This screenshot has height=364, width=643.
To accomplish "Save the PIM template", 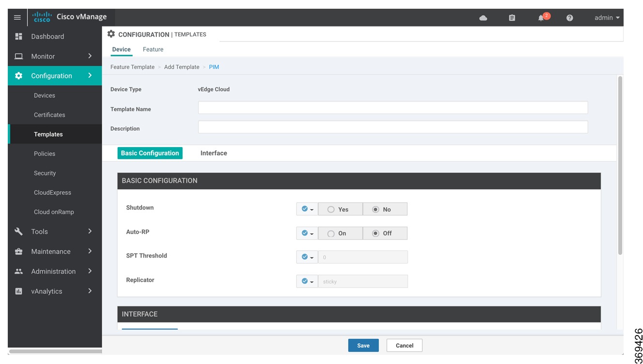I will point(363,345).
